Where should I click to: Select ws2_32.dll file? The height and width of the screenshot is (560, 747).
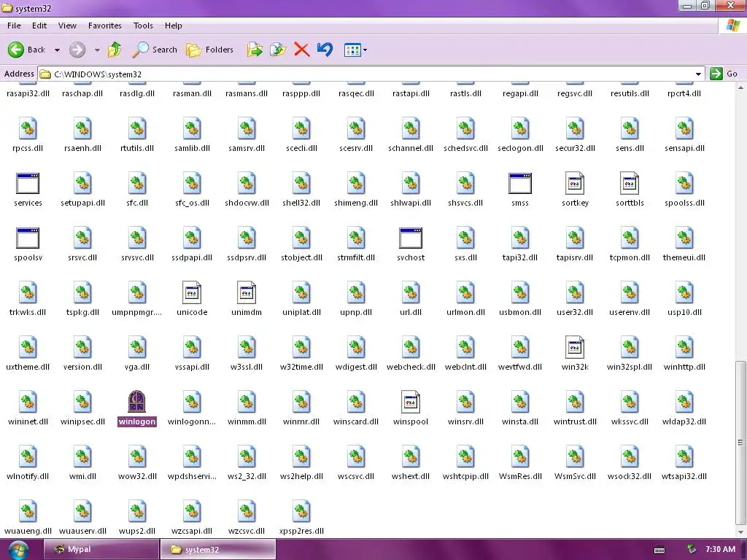[247, 463]
